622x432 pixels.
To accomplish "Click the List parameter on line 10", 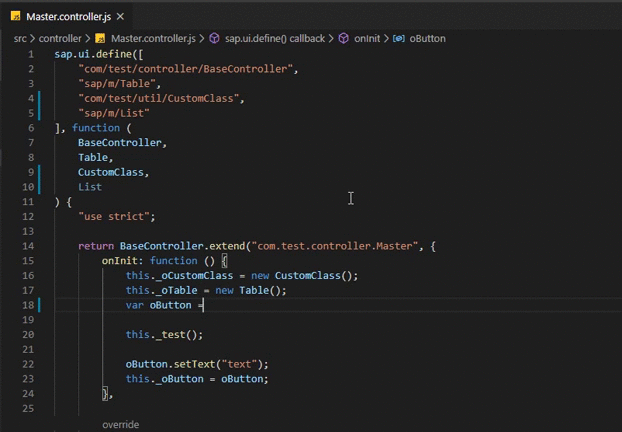I will [x=90, y=187].
